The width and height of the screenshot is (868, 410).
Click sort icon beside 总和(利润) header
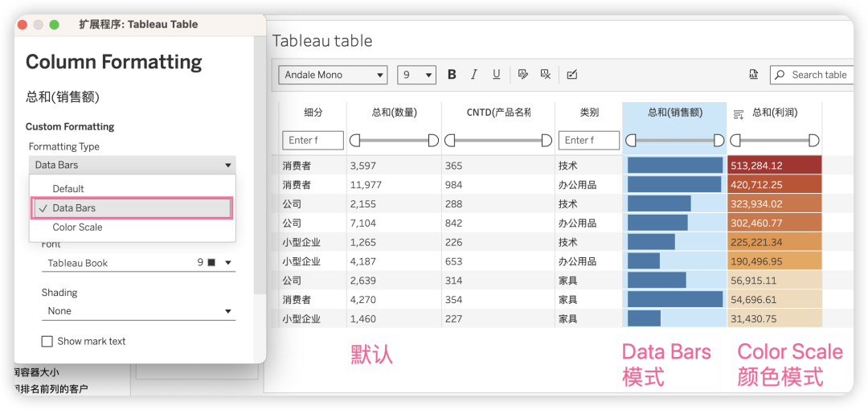738,114
